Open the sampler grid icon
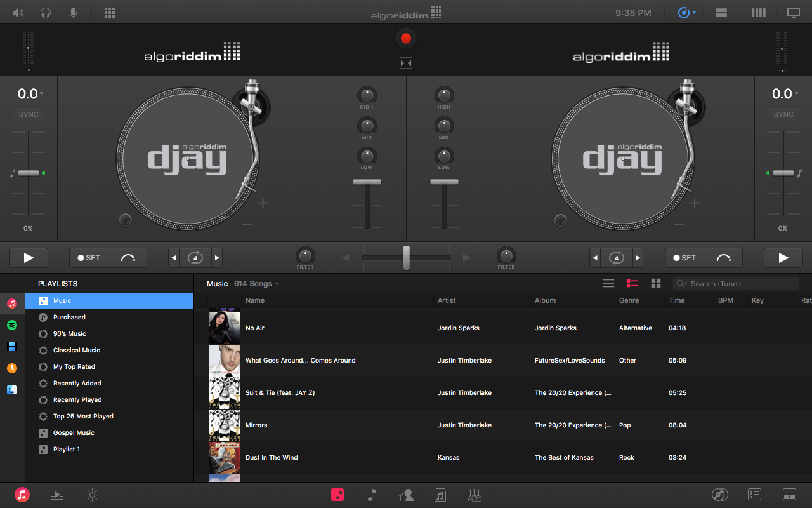The width and height of the screenshot is (812, 508). tap(109, 12)
